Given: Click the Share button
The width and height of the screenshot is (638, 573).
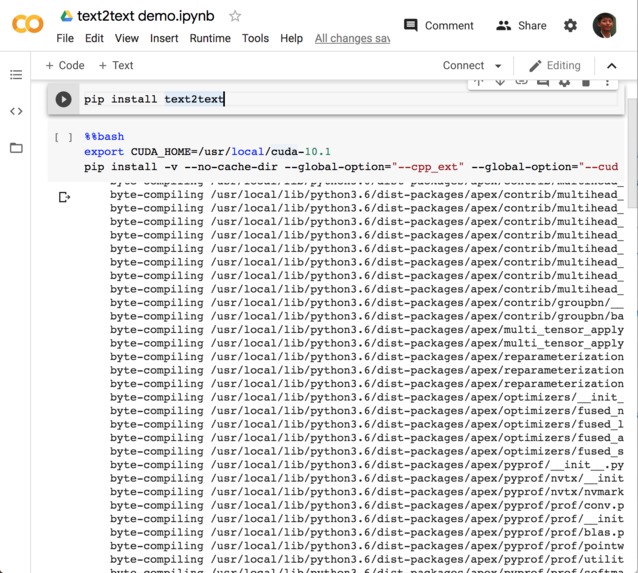Looking at the screenshot, I should pyautogui.click(x=521, y=26).
